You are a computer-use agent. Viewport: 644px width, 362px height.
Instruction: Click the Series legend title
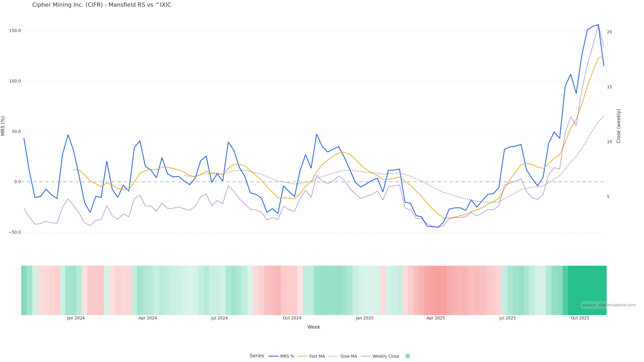click(x=257, y=356)
